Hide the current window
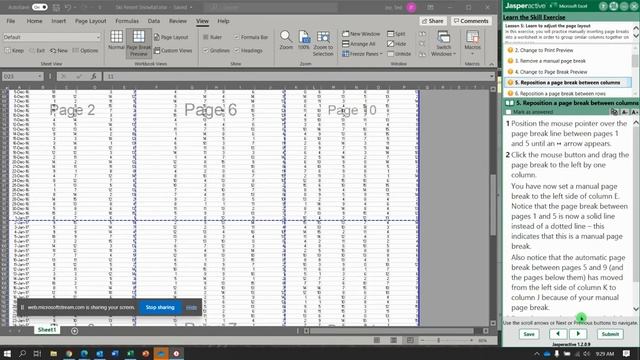 (x=397, y=44)
